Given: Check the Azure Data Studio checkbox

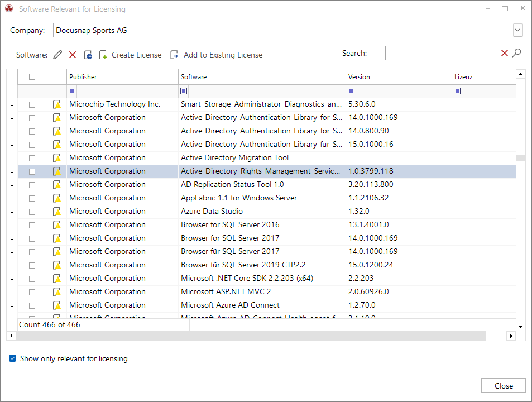Looking at the screenshot, I should (32, 212).
